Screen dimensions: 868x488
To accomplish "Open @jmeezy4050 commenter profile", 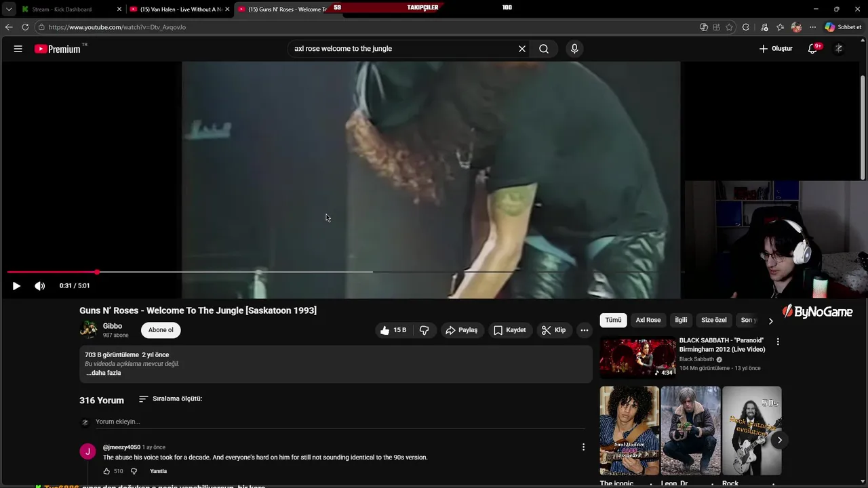I will coord(121,447).
